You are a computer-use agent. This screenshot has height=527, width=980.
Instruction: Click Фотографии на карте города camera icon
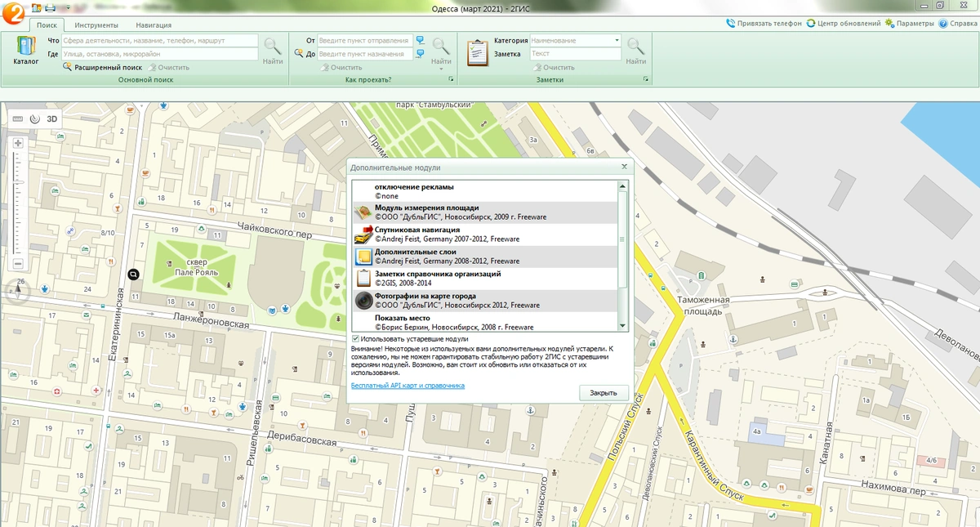[x=363, y=301]
